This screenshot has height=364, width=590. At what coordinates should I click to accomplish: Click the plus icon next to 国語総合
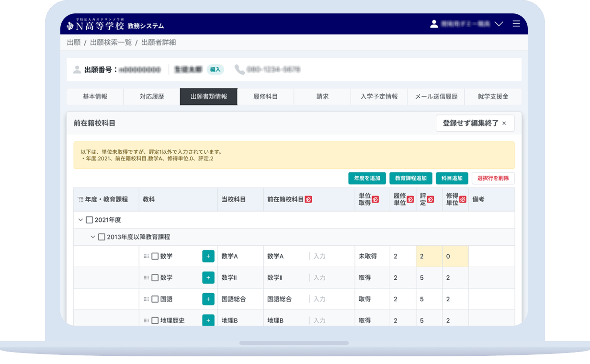(x=208, y=299)
